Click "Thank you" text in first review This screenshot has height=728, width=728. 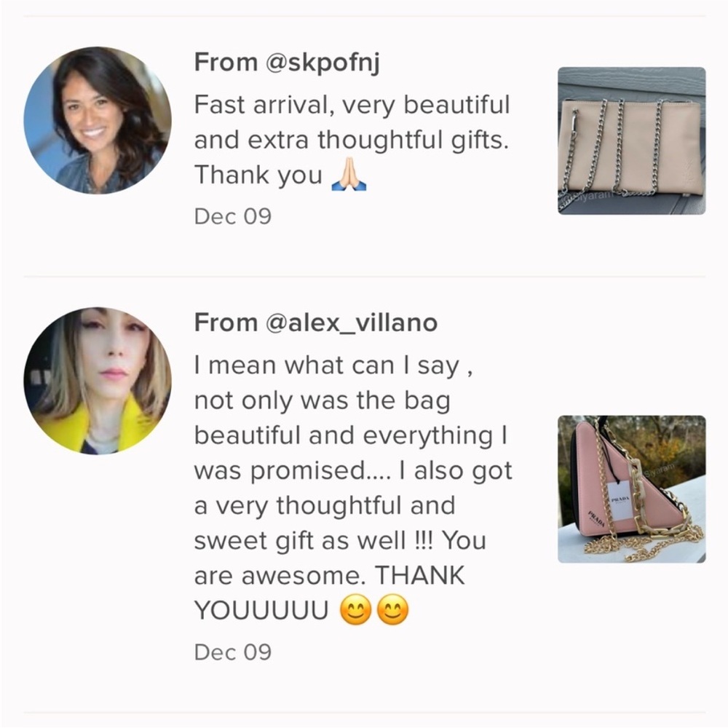258,175
